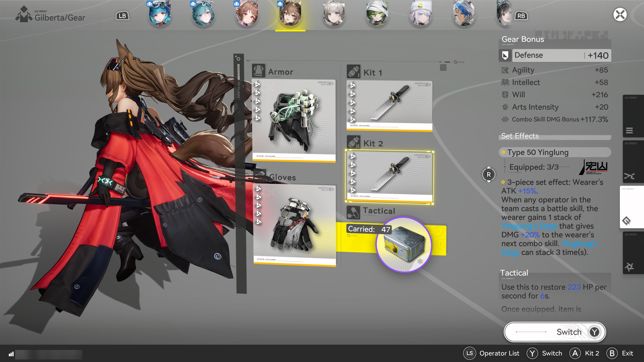
Task: Click the Armor gear slot
Action: click(294, 120)
